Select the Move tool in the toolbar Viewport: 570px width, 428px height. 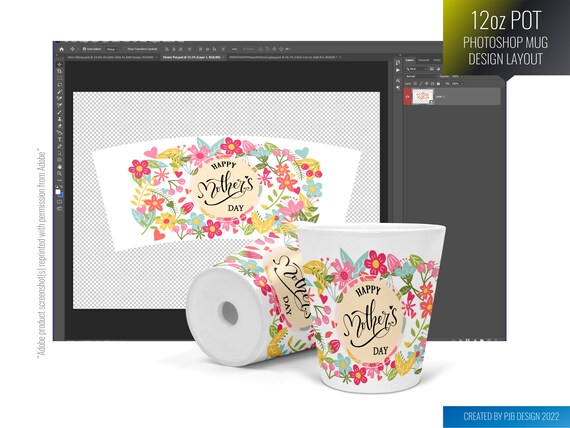[59, 65]
